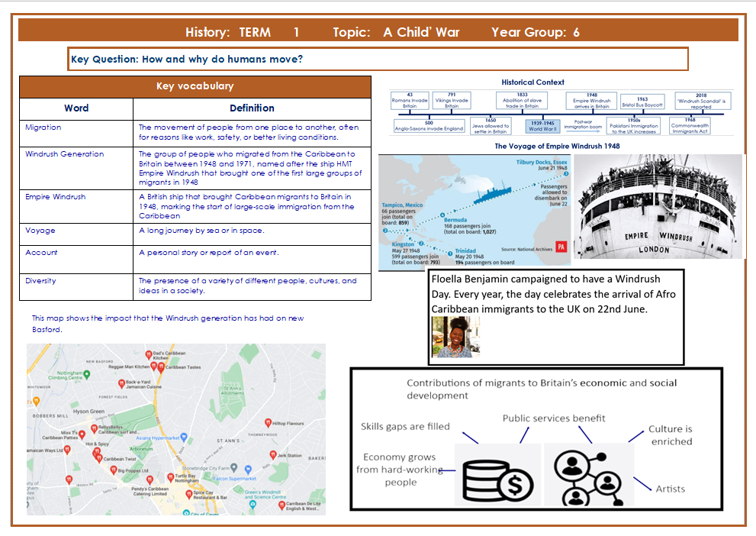This screenshot has width=756, height=536.
Task: Select the 1963 Bristol Bus Boycott box
Action: pos(642,102)
